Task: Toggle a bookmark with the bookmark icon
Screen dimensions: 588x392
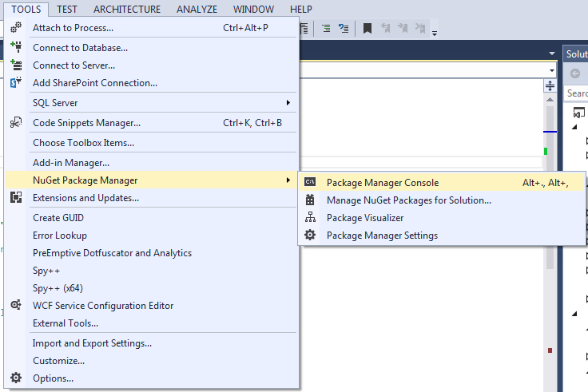Action: coord(367,28)
